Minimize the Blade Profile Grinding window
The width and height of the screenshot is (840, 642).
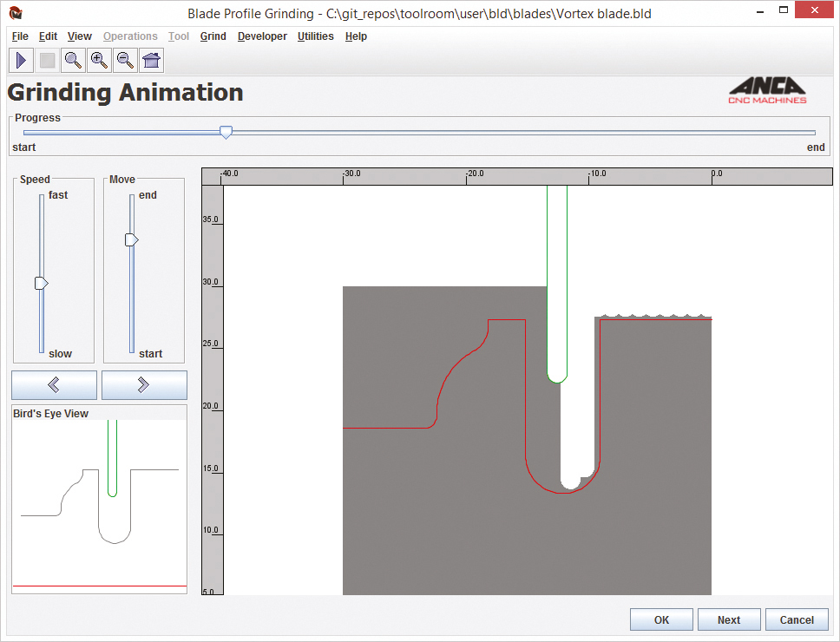[759, 10]
